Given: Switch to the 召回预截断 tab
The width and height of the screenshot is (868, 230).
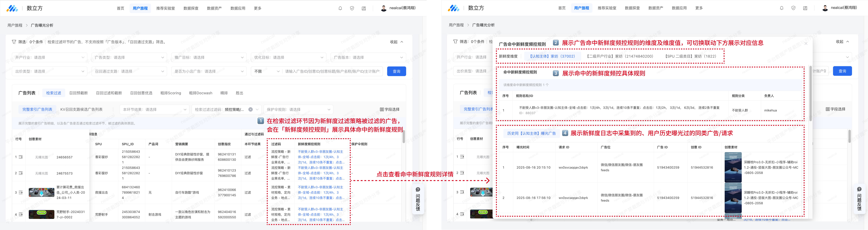Looking at the screenshot, I should 79,93.
